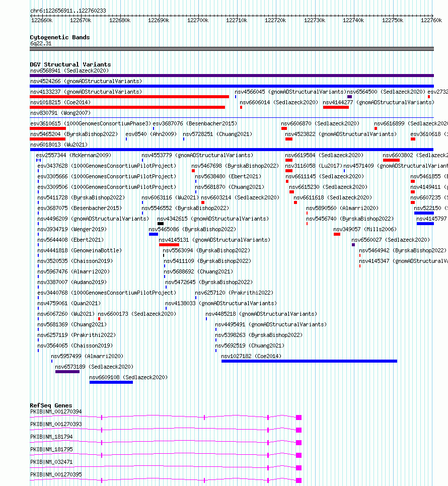Open the nsv349057 (Mills2006) label
448x486 pixels.
tap(365, 229)
